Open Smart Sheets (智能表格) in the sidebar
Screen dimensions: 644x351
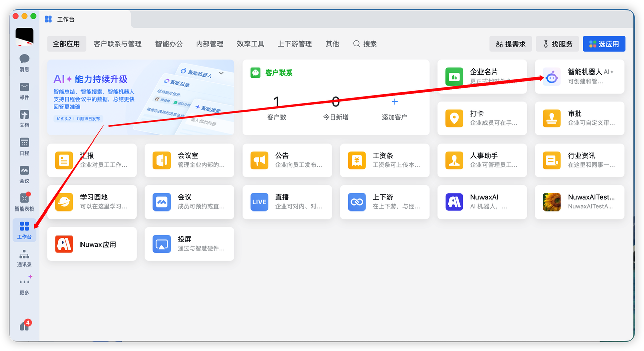24,202
